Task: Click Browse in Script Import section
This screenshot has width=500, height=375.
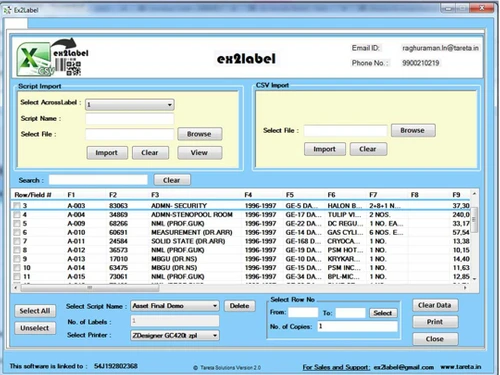Action: tap(199, 134)
